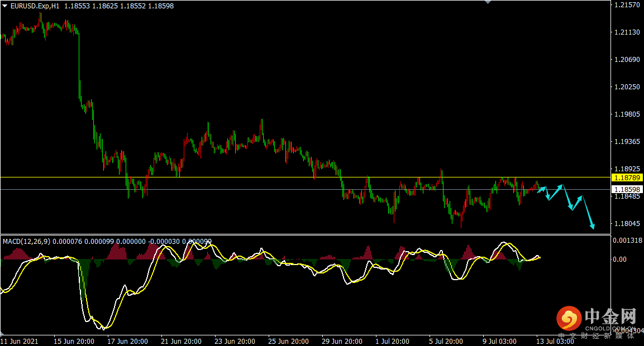This screenshot has width=644, height=346.
Task: Click the 1.20250 price scale value
Action: (626, 87)
